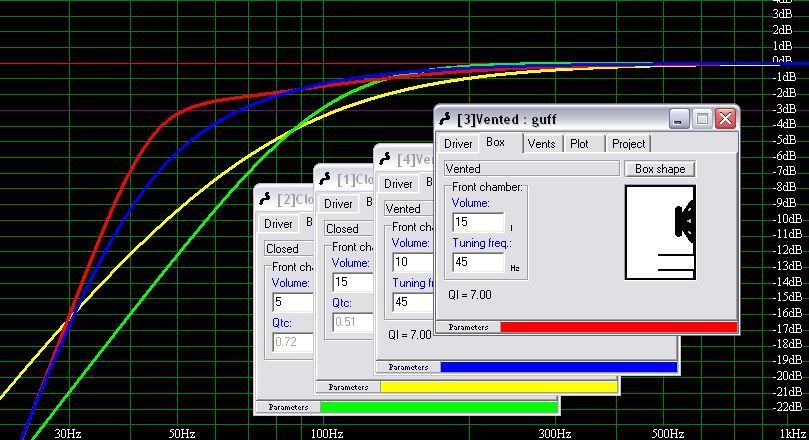Click the speaker icon in window [2] title bar
The width and height of the screenshot is (809, 440).
pos(265,199)
